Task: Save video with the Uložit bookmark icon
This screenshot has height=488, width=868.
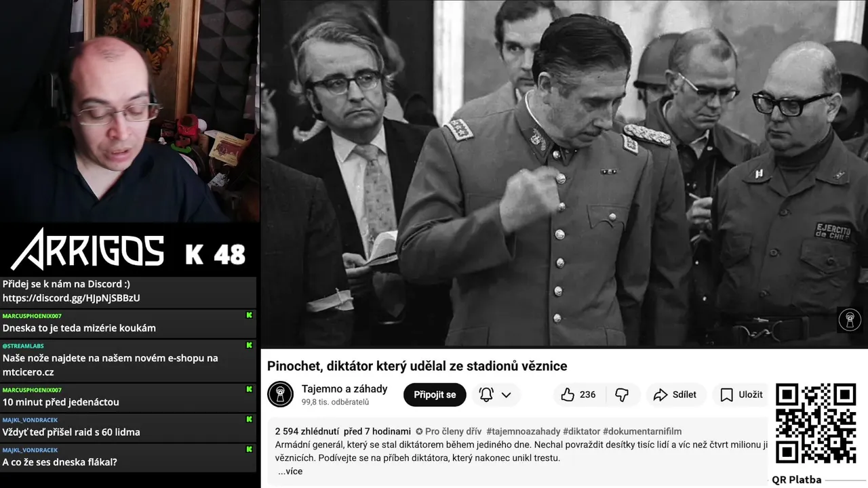Action: (x=726, y=394)
